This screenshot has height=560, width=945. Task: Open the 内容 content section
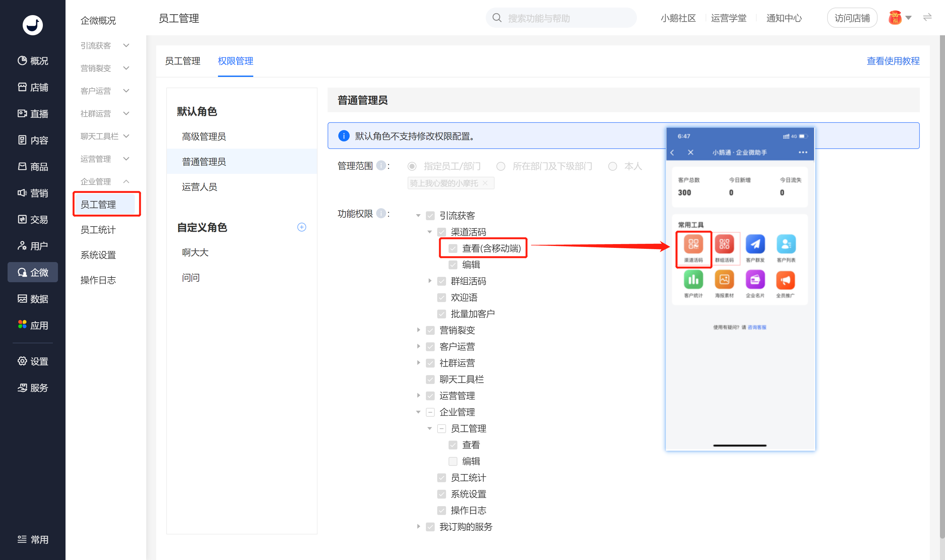click(x=33, y=140)
